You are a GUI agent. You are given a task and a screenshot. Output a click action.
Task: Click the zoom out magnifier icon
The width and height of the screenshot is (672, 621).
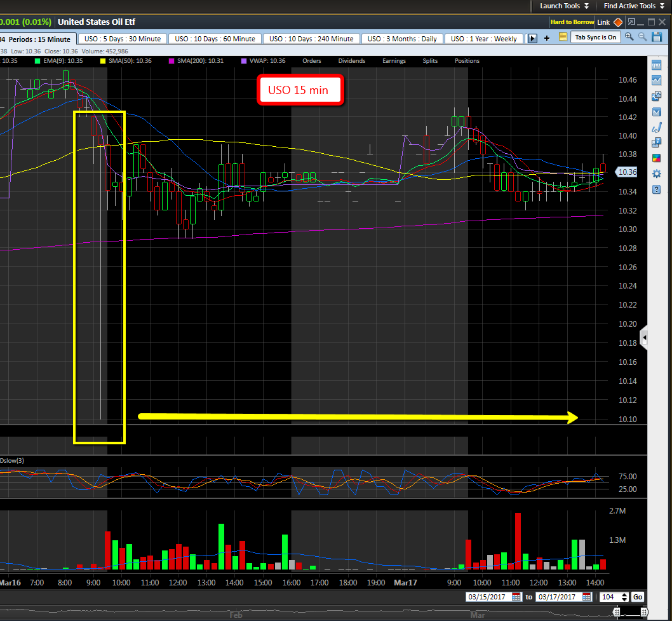click(x=642, y=37)
